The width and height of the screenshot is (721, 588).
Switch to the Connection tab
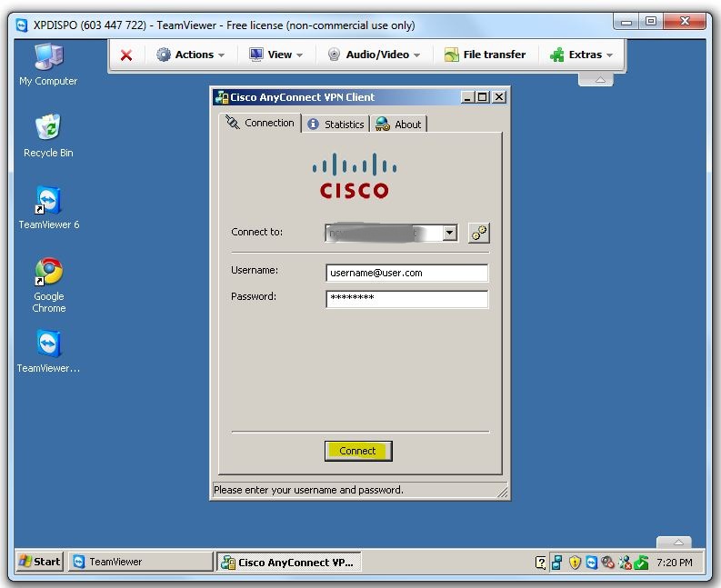tap(260, 123)
